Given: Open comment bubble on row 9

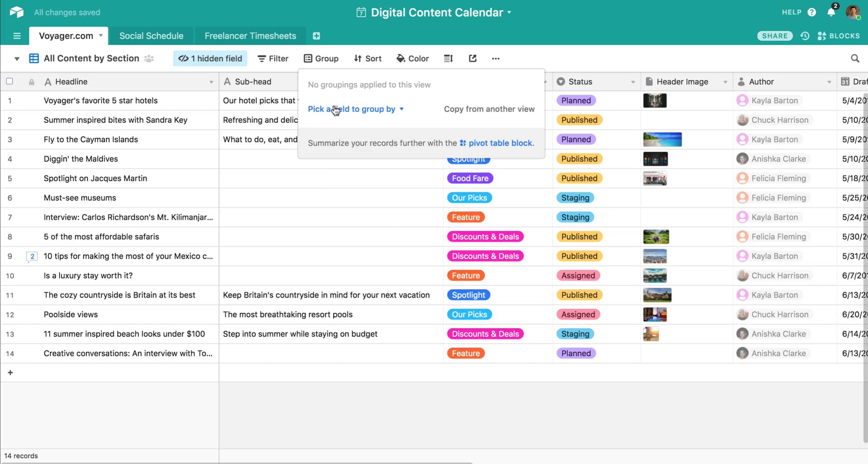Looking at the screenshot, I should click(x=32, y=256).
